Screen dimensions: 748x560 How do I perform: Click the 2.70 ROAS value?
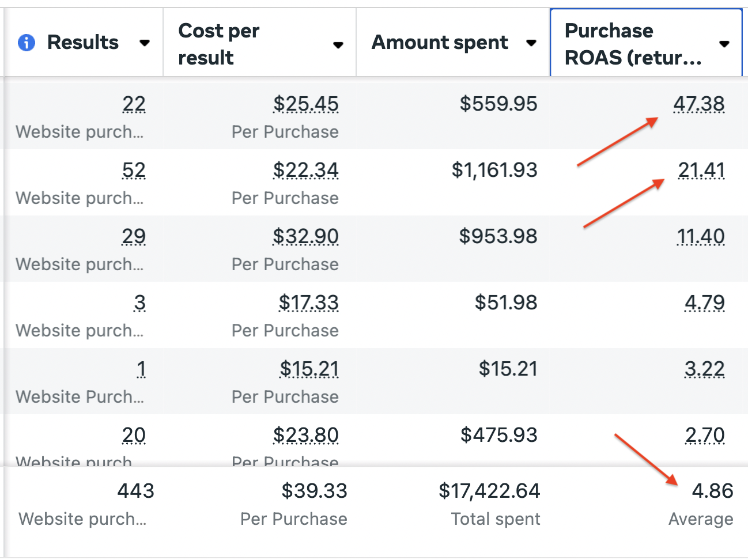tap(705, 436)
